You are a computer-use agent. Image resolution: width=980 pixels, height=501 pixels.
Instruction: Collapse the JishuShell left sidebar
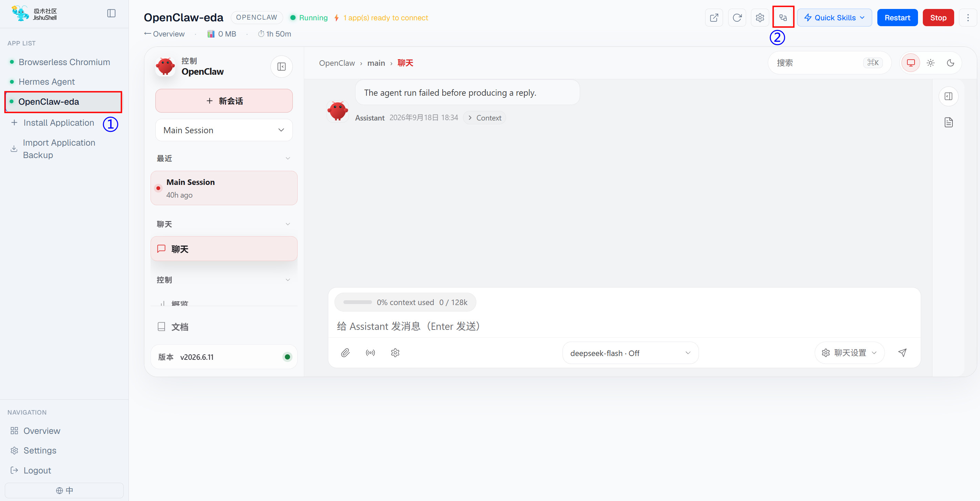(111, 13)
